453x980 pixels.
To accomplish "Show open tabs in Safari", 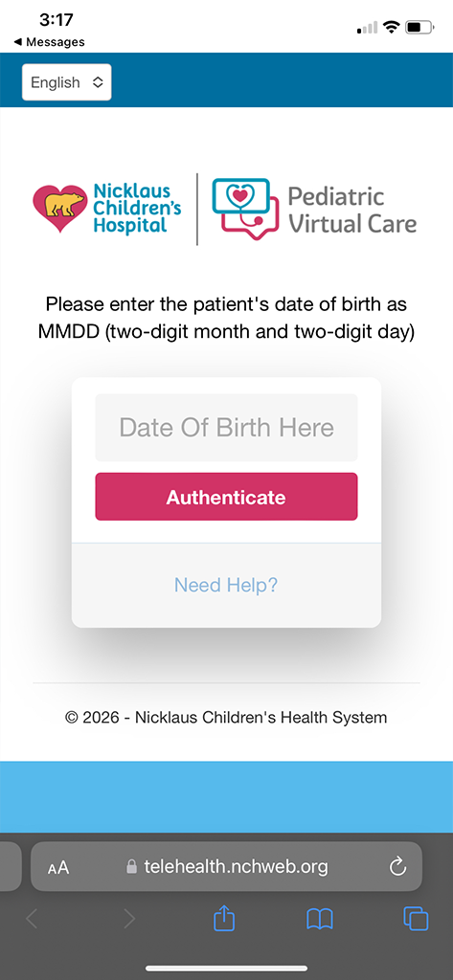I will 416,919.
